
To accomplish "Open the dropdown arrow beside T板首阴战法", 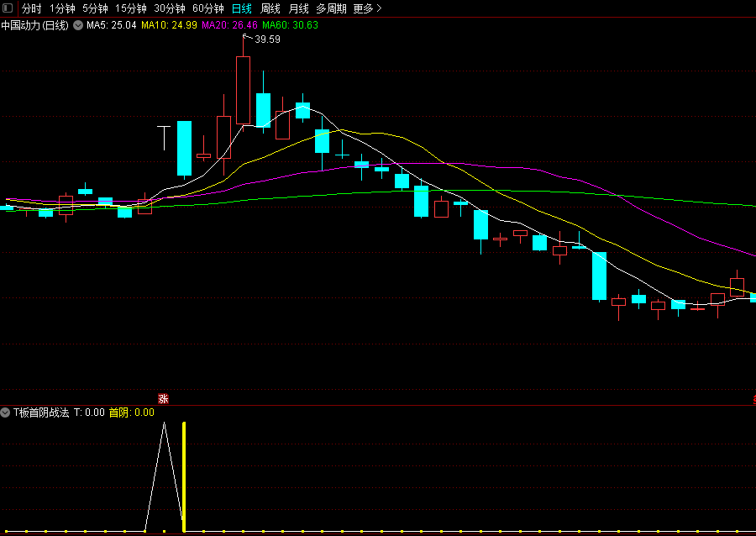I will tap(5, 413).
